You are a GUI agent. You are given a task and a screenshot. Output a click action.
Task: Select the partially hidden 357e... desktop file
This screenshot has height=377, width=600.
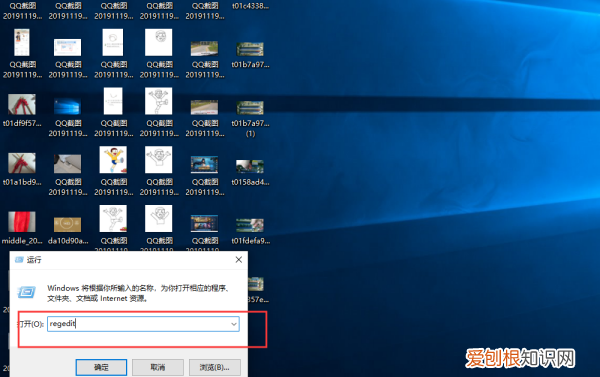(x=258, y=290)
